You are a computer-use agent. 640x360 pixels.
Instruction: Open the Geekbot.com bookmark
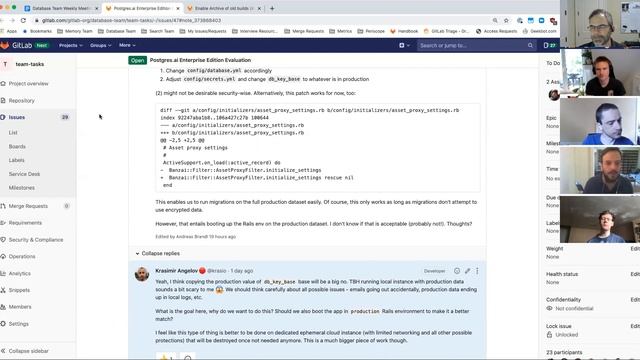[x=540, y=31]
